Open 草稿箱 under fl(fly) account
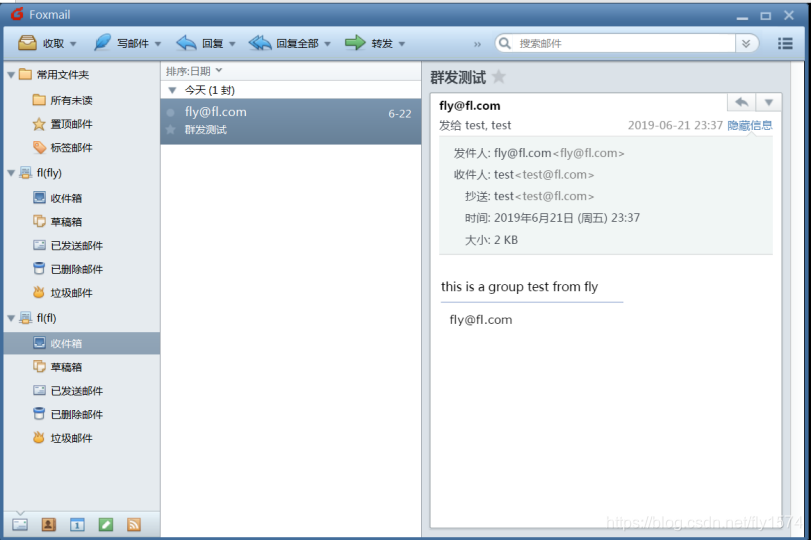This screenshot has width=812, height=541. pyautogui.click(x=57, y=222)
